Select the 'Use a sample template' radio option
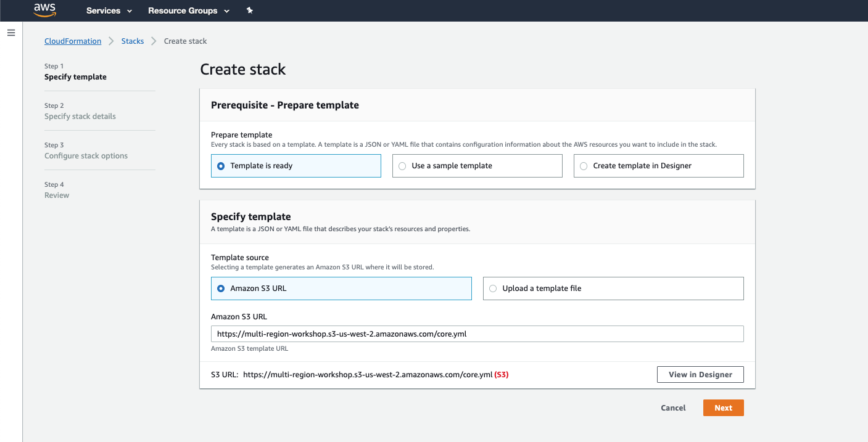This screenshot has width=868, height=442. (x=477, y=166)
